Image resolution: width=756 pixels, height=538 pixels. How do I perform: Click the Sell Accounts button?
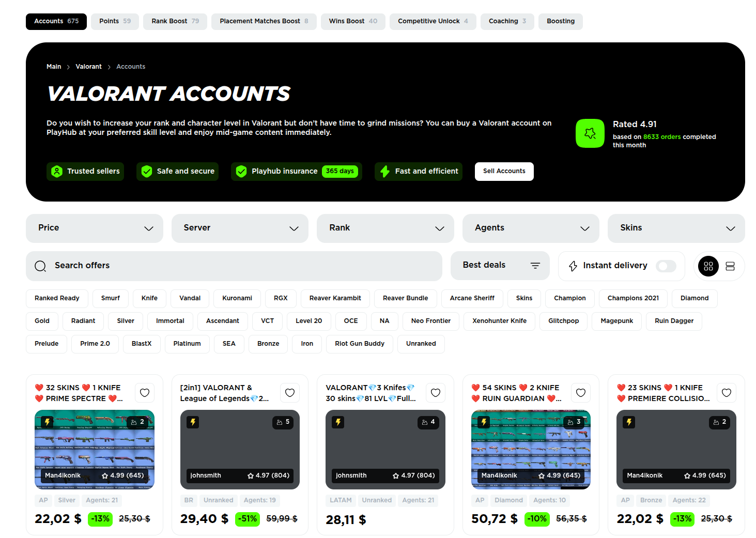pyautogui.click(x=504, y=171)
